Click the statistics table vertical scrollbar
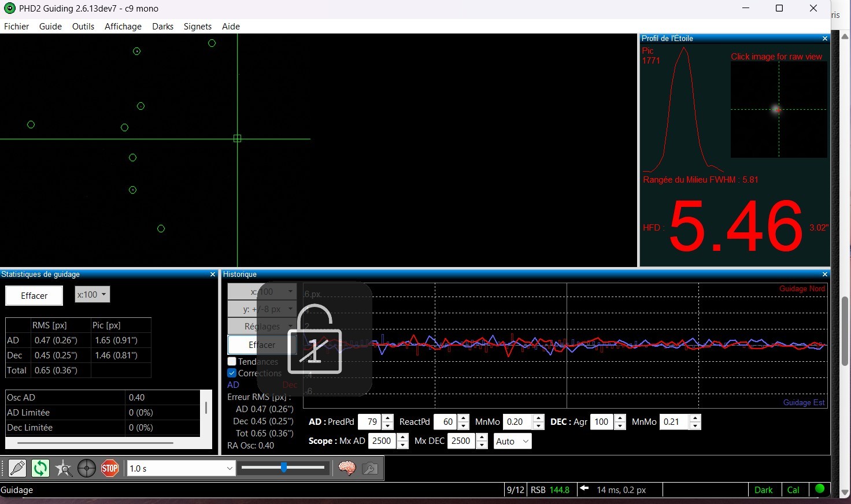 [206, 407]
